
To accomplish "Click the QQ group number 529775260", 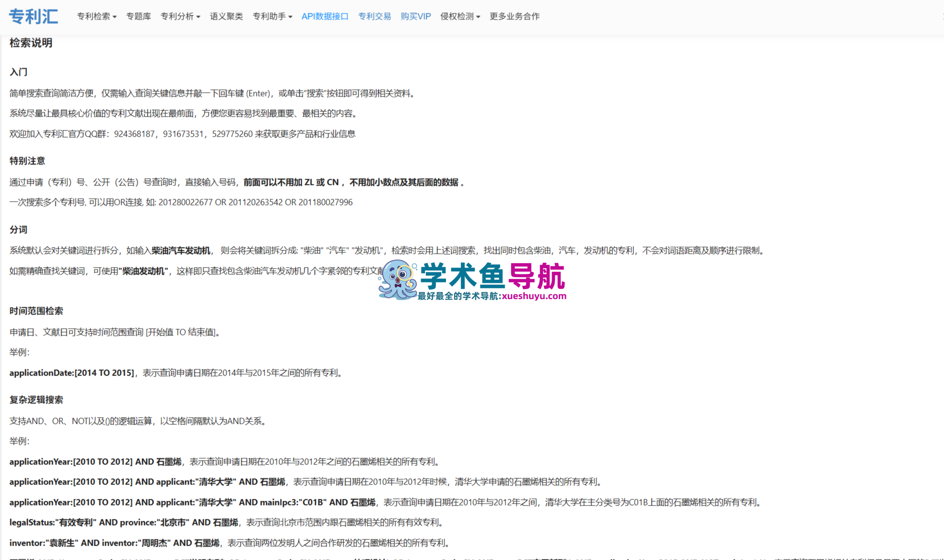I will pos(232,134).
